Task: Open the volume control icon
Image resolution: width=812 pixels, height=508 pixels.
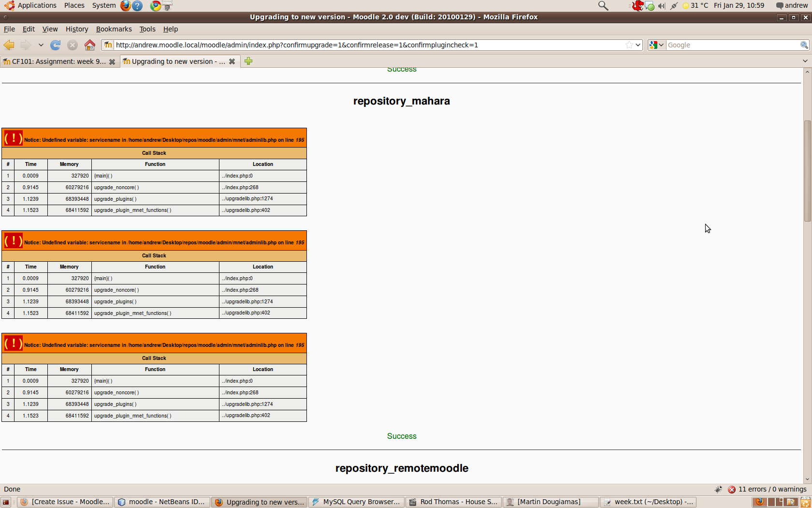Action: point(662,6)
